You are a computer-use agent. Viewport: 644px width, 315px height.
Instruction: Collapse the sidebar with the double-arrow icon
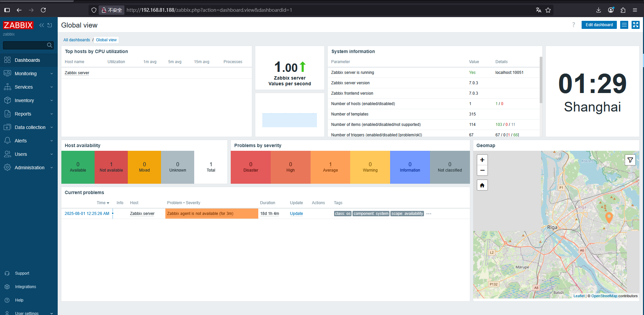tap(42, 25)
